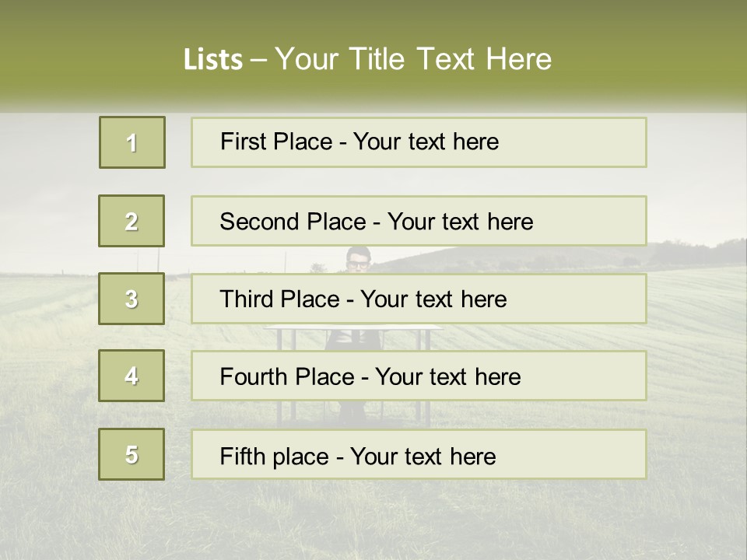Image resolution: width=747 pixels, height=560 pixels.
Task: Click the words Third Place
Action: pos(280,299)
